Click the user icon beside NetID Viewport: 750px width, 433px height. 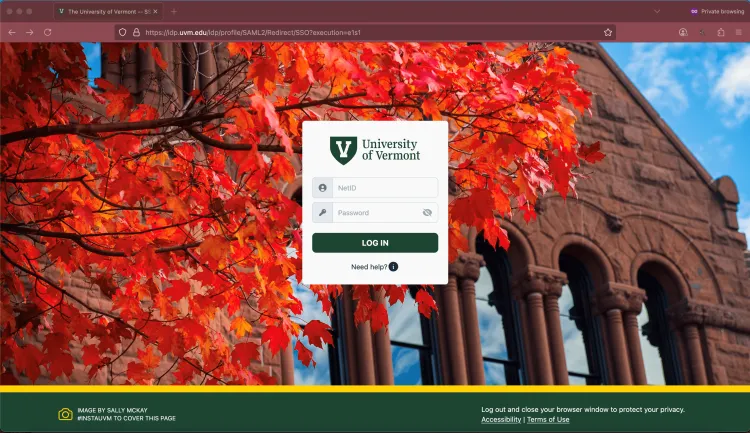pos(322,188)
